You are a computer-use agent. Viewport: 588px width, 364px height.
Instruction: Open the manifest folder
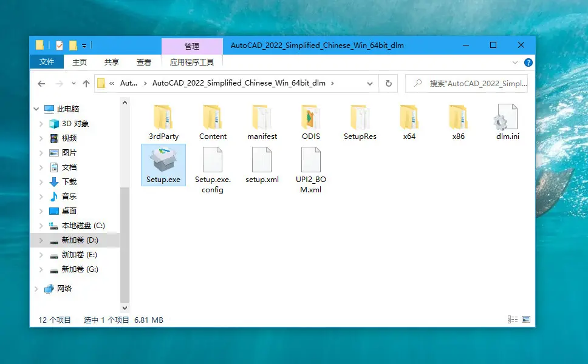262,123
